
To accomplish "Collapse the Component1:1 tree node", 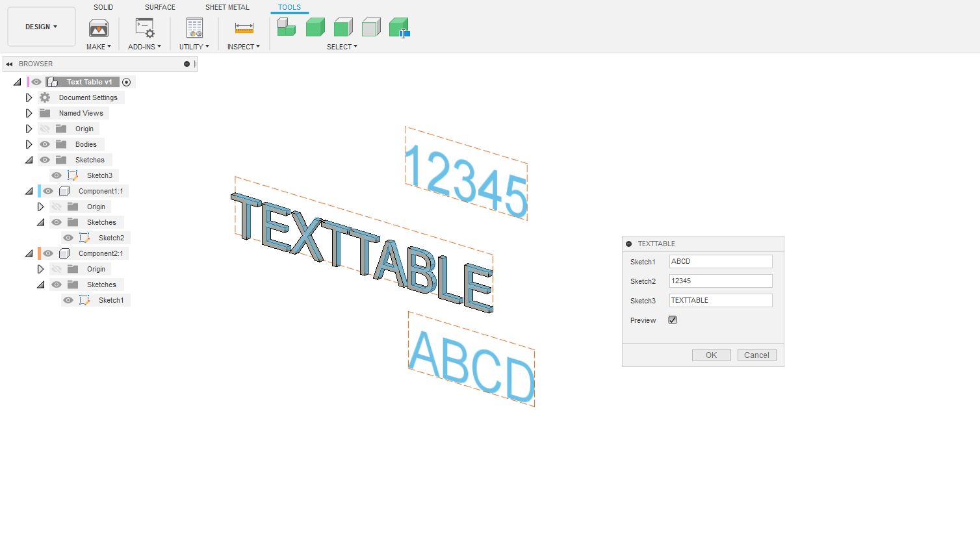I will 29,191.
